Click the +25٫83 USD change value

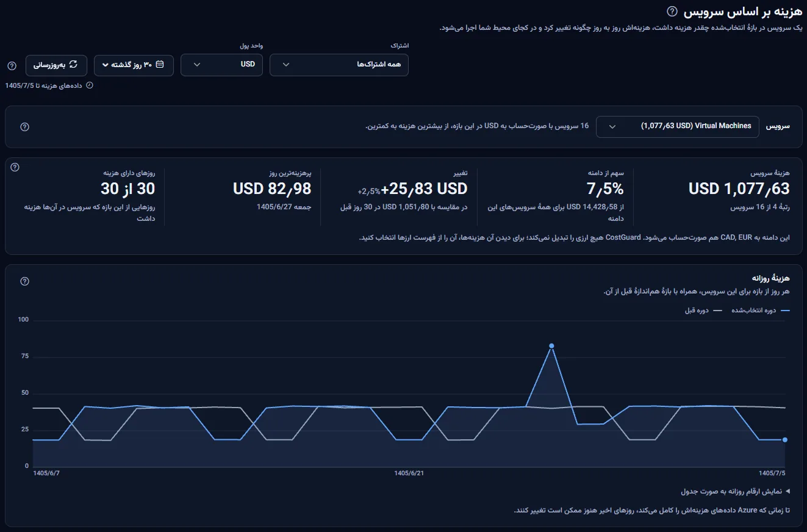[425, 189]
